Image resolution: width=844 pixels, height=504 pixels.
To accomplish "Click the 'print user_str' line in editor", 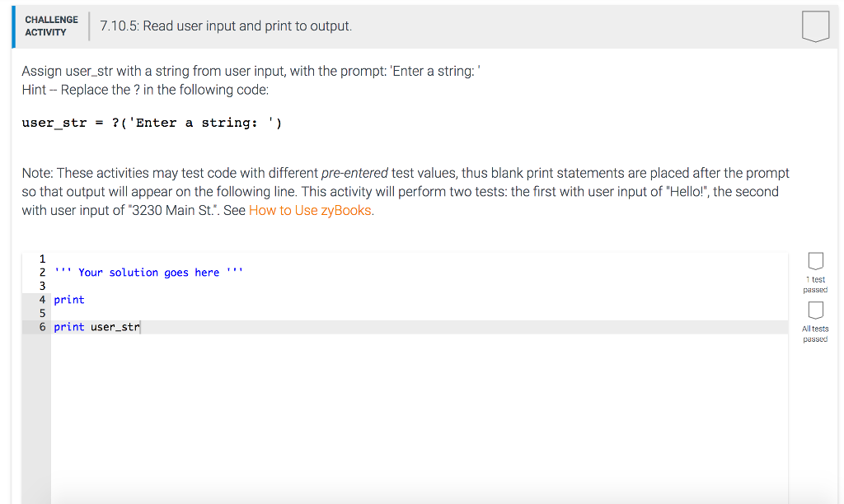I will (97, 327).
